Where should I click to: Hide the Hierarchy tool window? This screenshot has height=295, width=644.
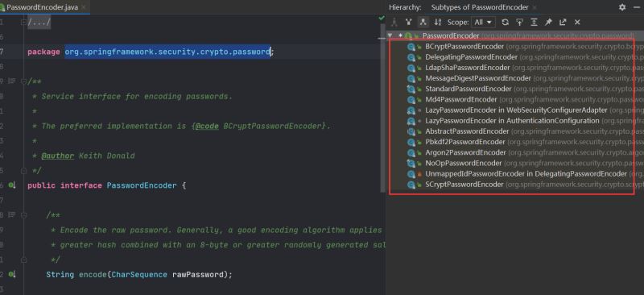point(638,7)
